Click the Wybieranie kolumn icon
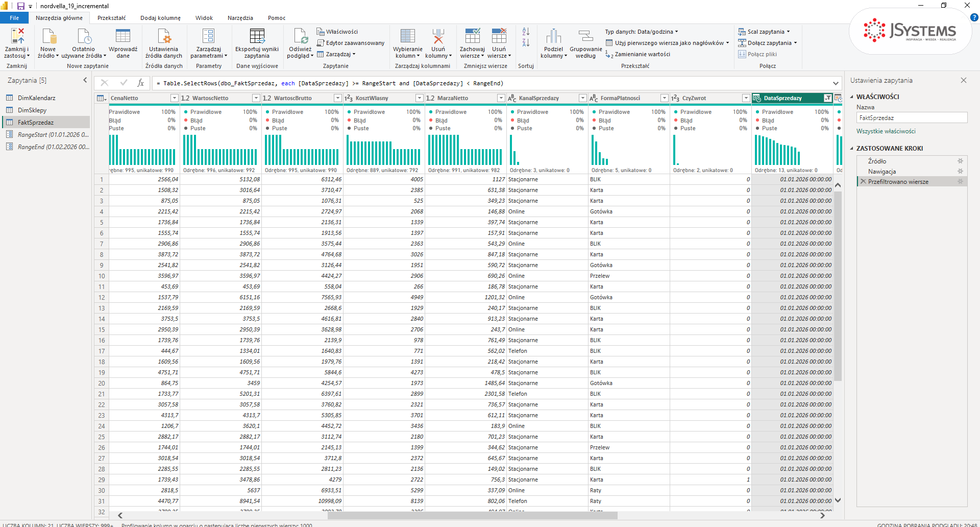The image size is (980, 527). pos(407,36)
